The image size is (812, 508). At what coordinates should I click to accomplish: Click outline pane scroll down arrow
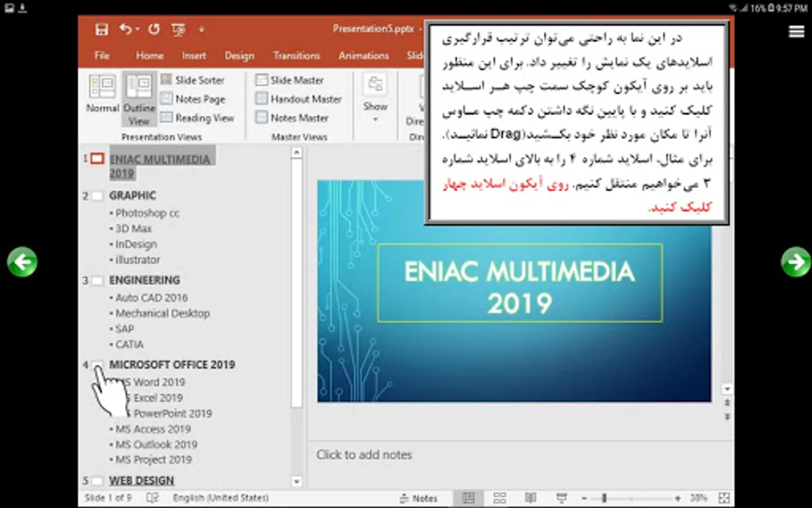point(297,481)
